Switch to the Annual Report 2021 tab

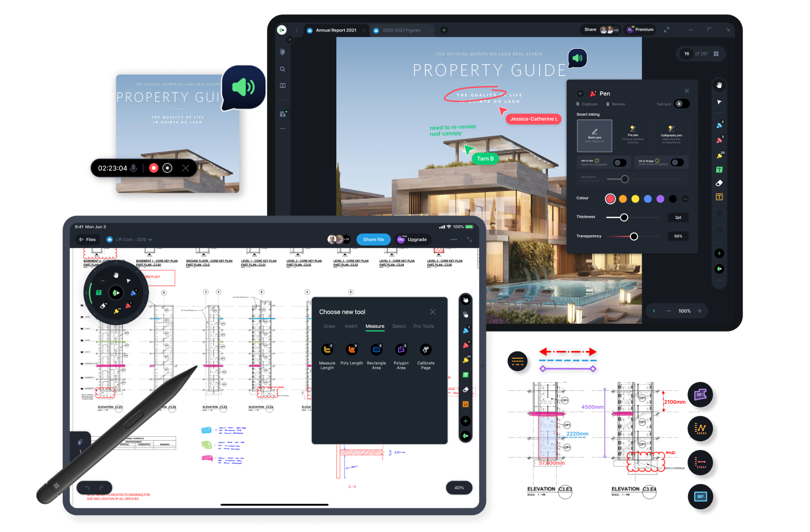point(336,30)
